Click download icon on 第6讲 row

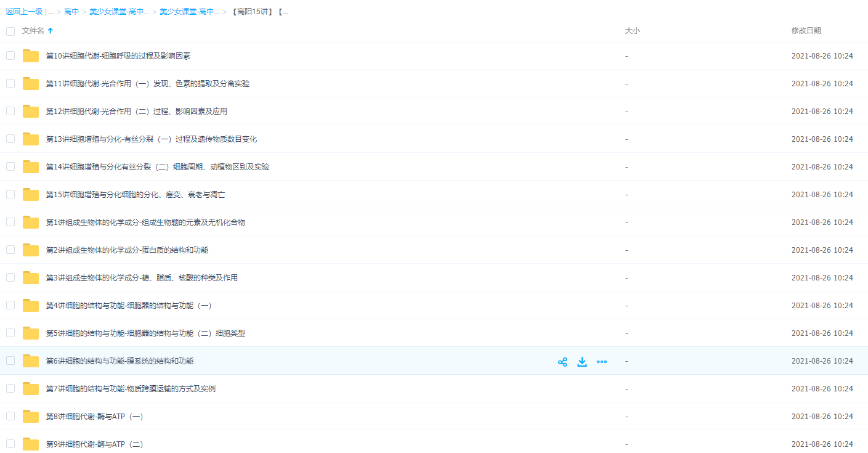click(x=582, y=361)
